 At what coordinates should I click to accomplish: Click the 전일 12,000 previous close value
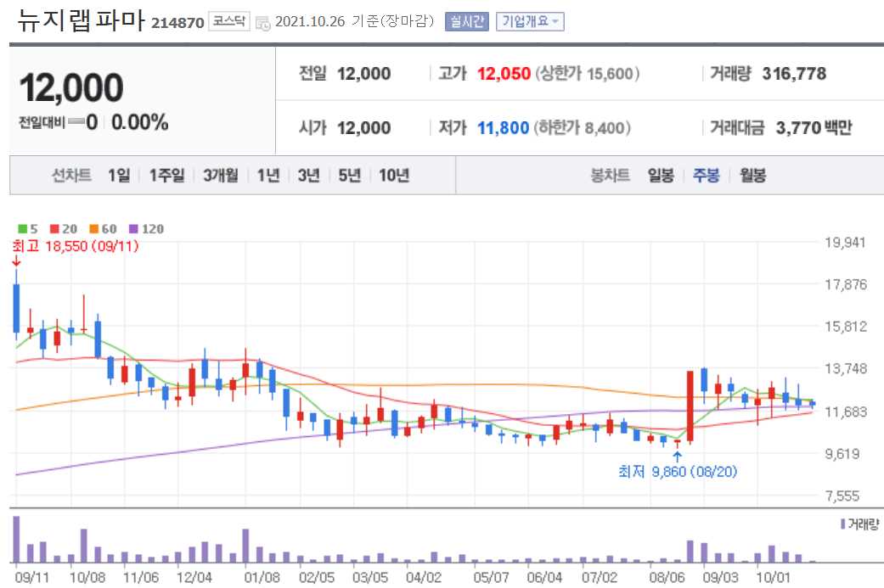363,73
